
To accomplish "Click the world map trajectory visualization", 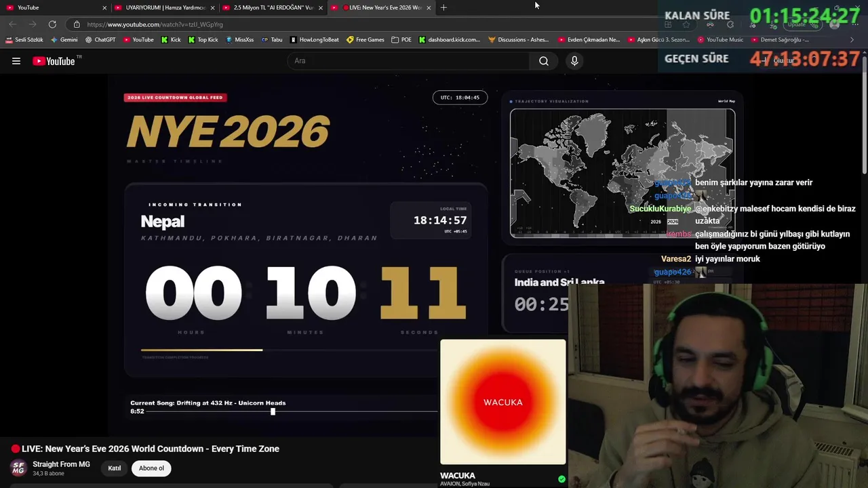I will tap(623, 174).
